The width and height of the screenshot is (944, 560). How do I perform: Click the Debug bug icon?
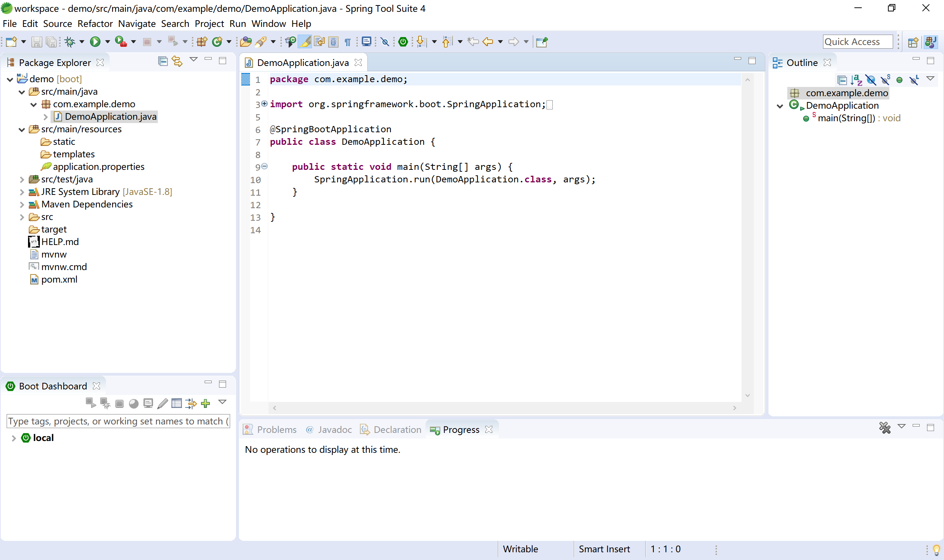point(70,42)
